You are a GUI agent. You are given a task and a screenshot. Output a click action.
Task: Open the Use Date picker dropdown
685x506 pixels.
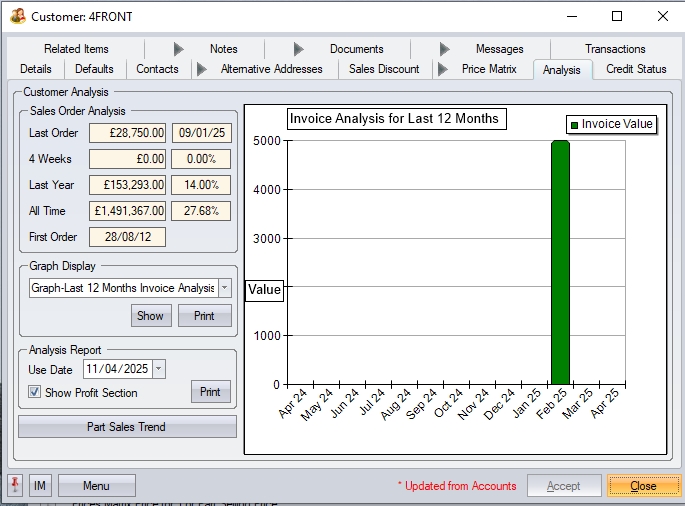click(x=159, y=369)
